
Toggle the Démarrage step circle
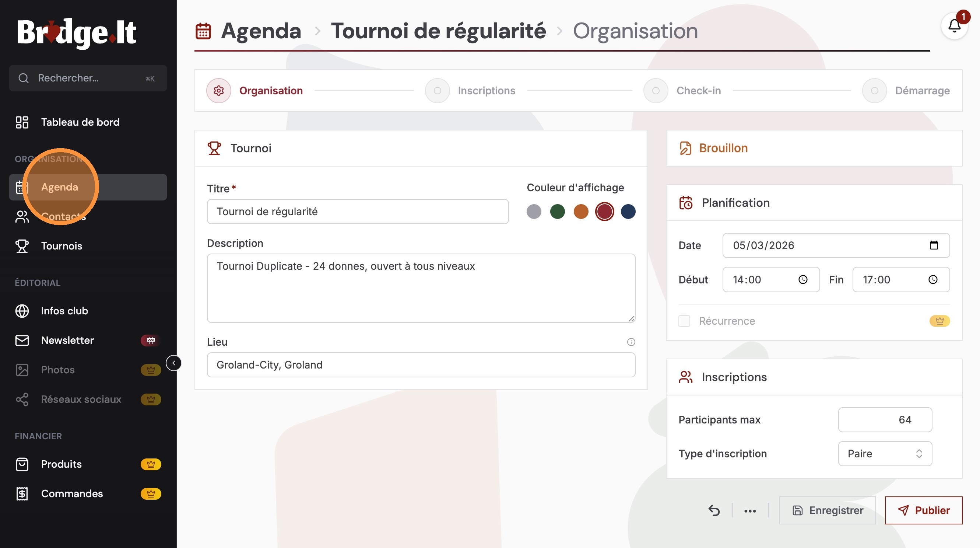click(x=874, y=91)
